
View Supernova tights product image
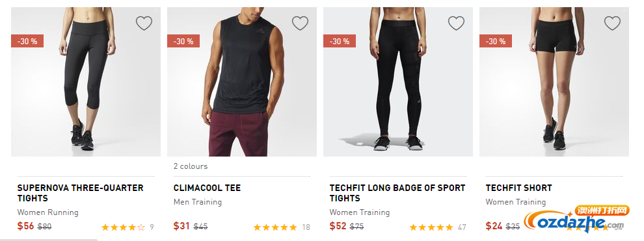pos(86,82)
